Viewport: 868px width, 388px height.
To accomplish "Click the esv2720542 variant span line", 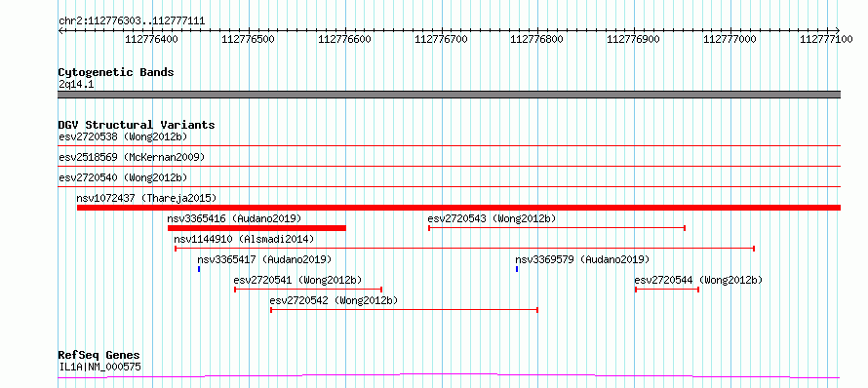I will tap(404, 310).
